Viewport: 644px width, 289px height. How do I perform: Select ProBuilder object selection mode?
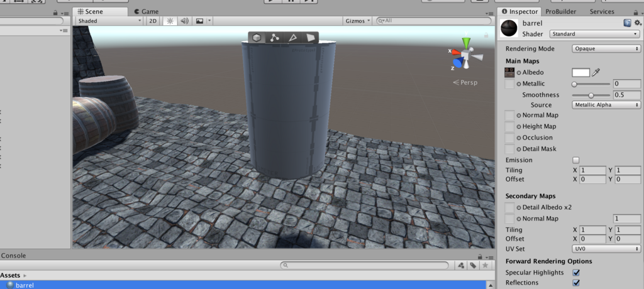257,38
